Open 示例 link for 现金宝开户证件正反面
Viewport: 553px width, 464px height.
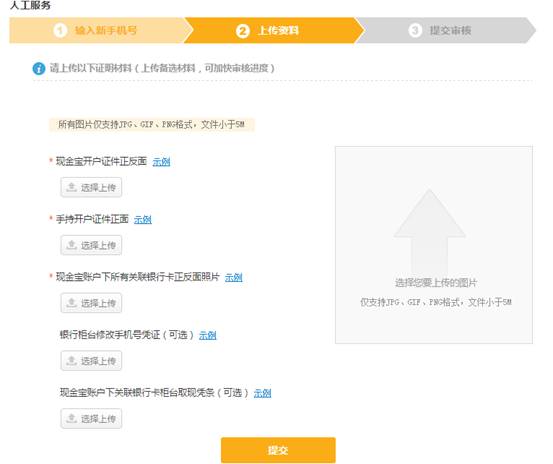(161, 162)
